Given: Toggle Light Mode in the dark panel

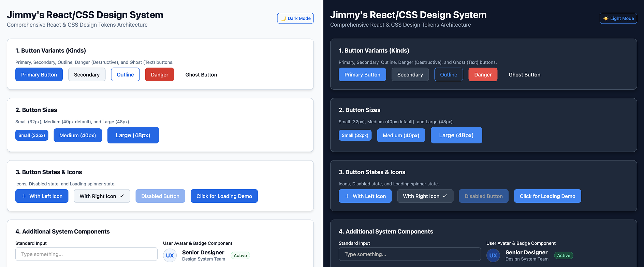Looking at the screenshot, I should (618, 18).
